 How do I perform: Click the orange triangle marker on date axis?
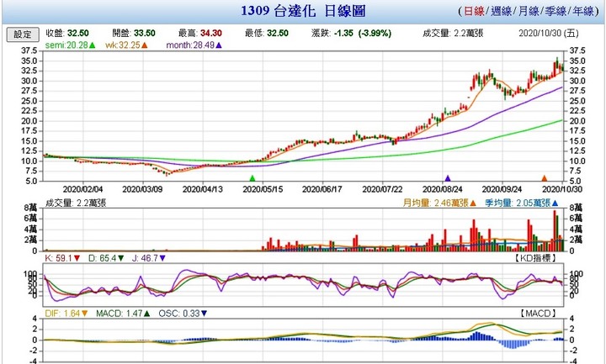545,178
